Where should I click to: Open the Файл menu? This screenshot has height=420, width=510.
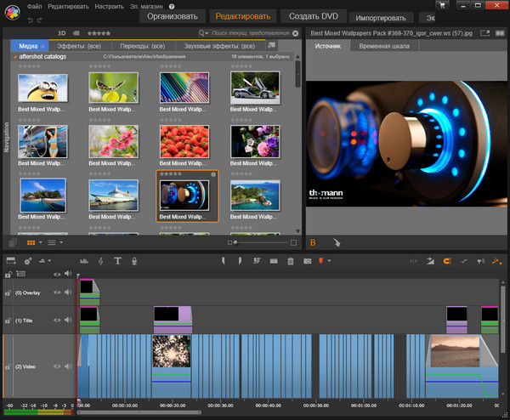(34, 6)
